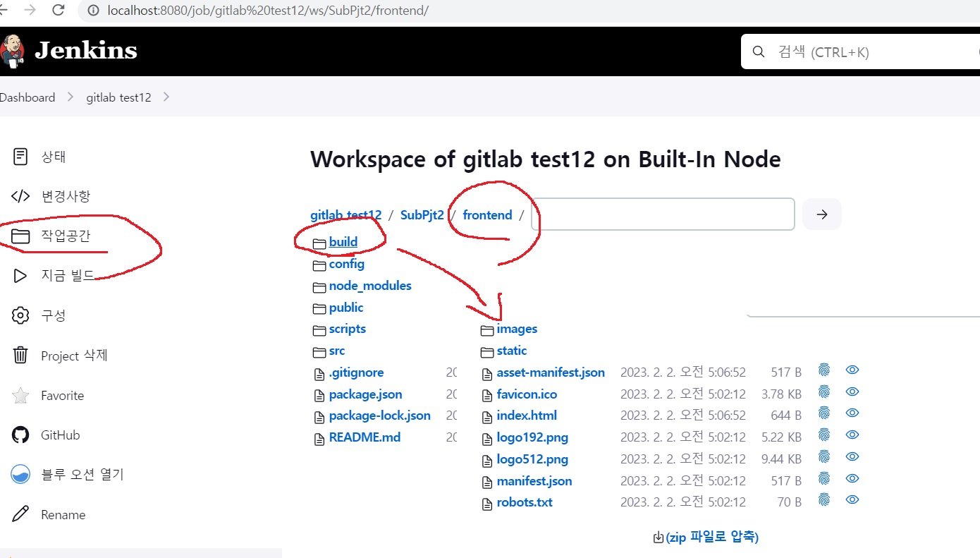Viewport: 980px width, 558px height.
Task: Open the config folder
Action: click(x=347, y=264)
